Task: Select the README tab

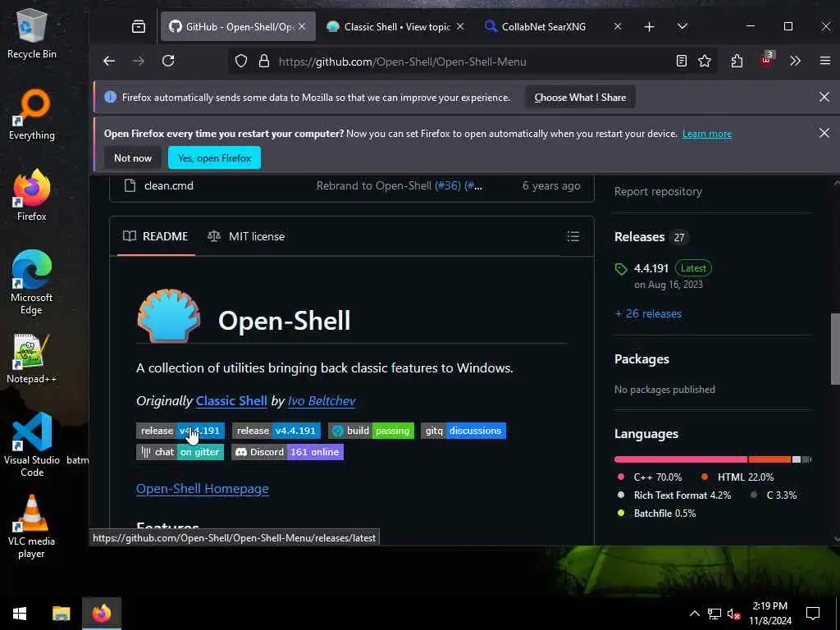Action: coord(155,236)
